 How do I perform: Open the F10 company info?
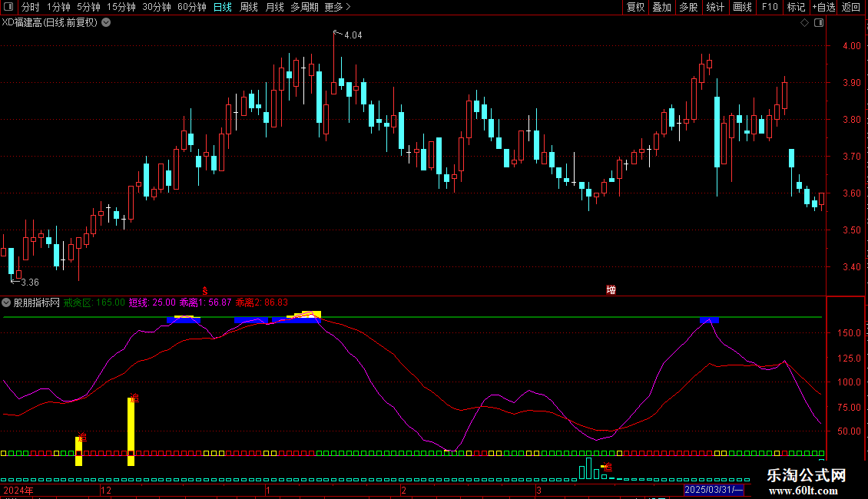point(770,7)
